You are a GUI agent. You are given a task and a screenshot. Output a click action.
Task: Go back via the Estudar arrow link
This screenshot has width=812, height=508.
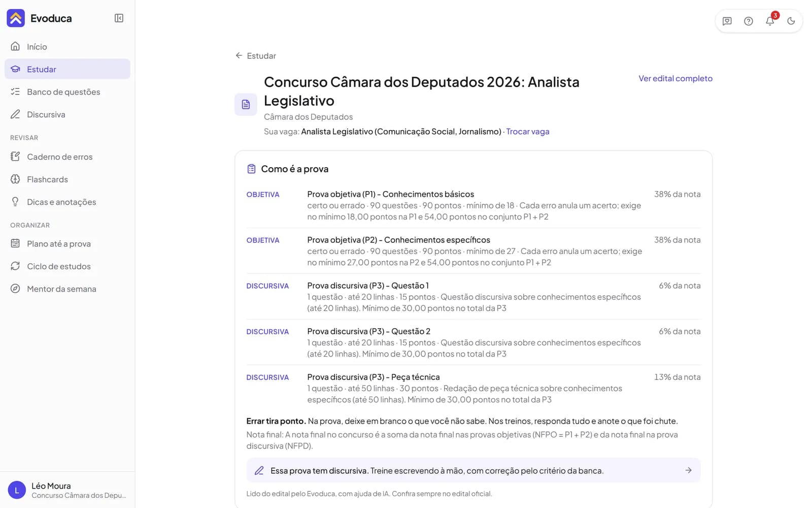pos(256,56)
